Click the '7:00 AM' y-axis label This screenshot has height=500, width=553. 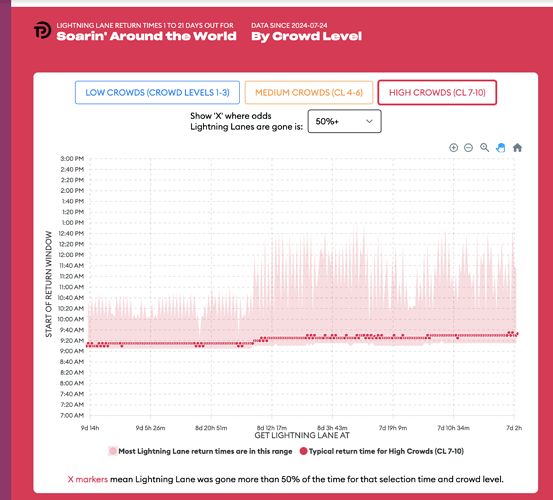coord(72,415)
